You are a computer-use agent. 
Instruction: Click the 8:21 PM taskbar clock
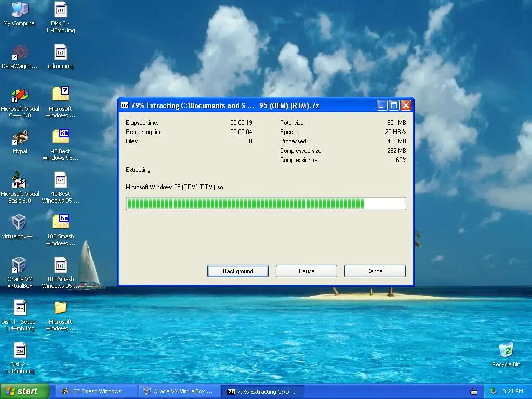tap(513, 392)
